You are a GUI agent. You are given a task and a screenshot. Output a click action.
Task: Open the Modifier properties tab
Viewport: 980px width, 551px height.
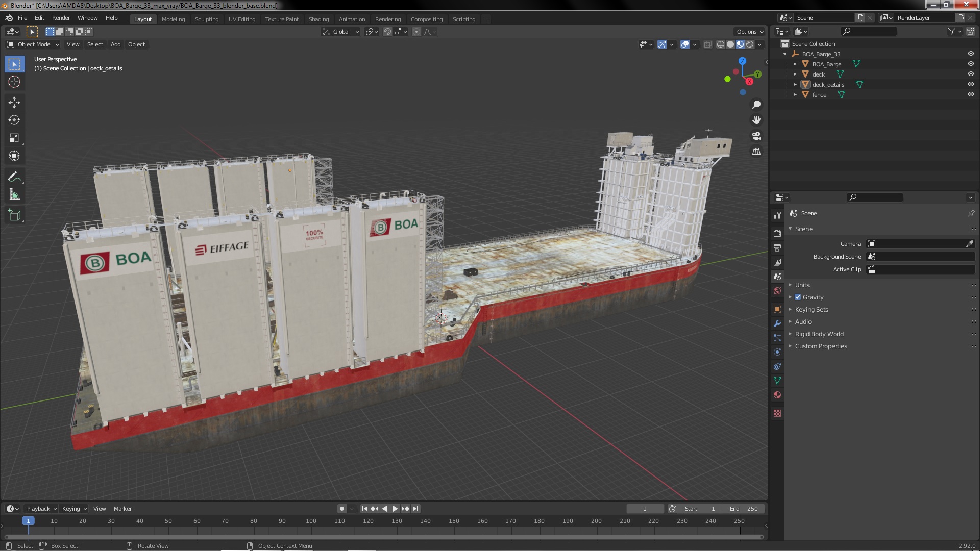coord(777,323)
